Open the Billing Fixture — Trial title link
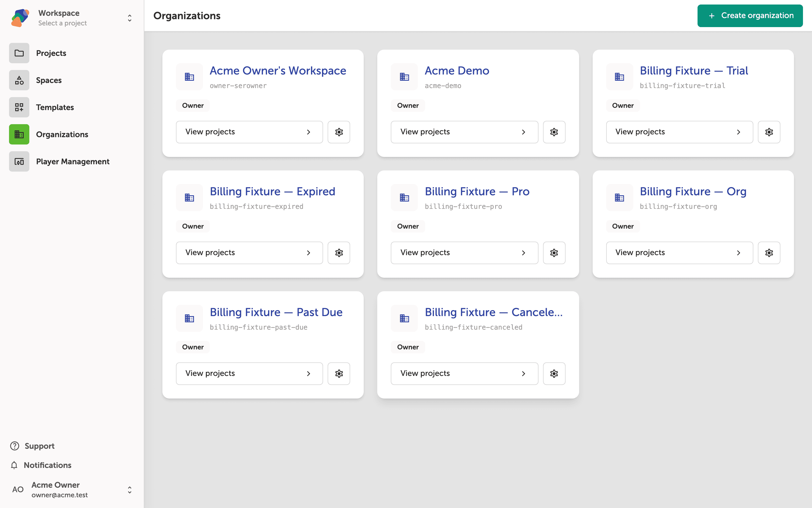Image resolution: width=812 pixels, height=508 pixels. pyautogui.click(x=694, y=71)
